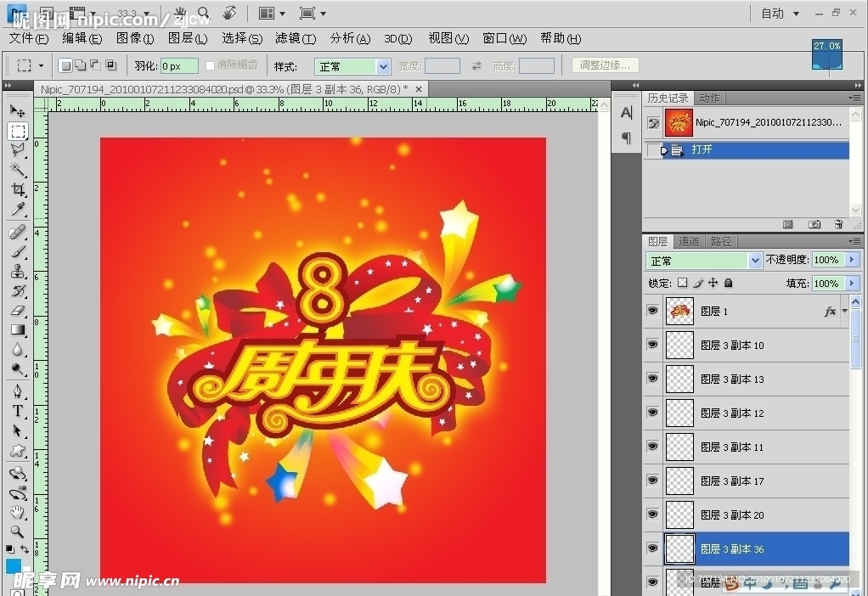Select the Path Selection tool

[18, 430]
